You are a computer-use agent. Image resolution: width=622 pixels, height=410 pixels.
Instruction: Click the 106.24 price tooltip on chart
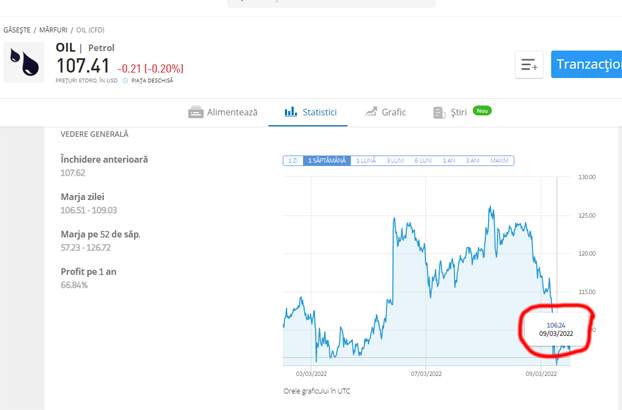556,329
